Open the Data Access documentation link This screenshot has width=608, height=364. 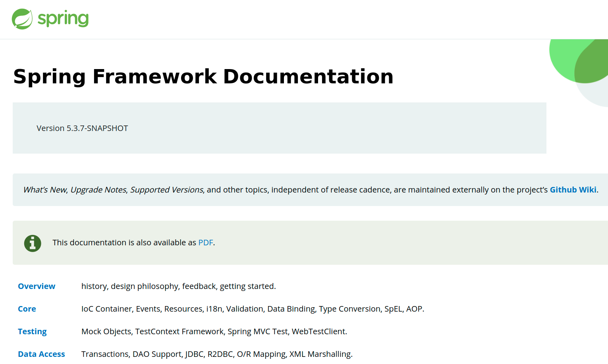click(41, 354)
